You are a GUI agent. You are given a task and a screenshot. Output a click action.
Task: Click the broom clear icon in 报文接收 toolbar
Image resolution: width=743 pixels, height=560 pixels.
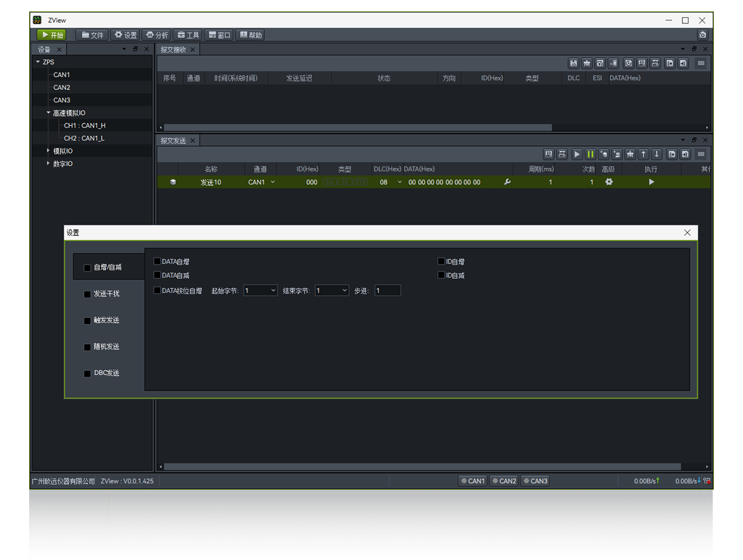point(586,63)
